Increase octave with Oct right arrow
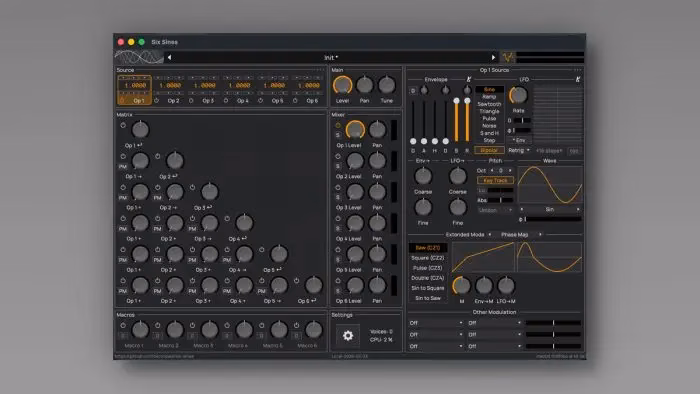This screenshot has height=394, width=700. tap(510, 170)
